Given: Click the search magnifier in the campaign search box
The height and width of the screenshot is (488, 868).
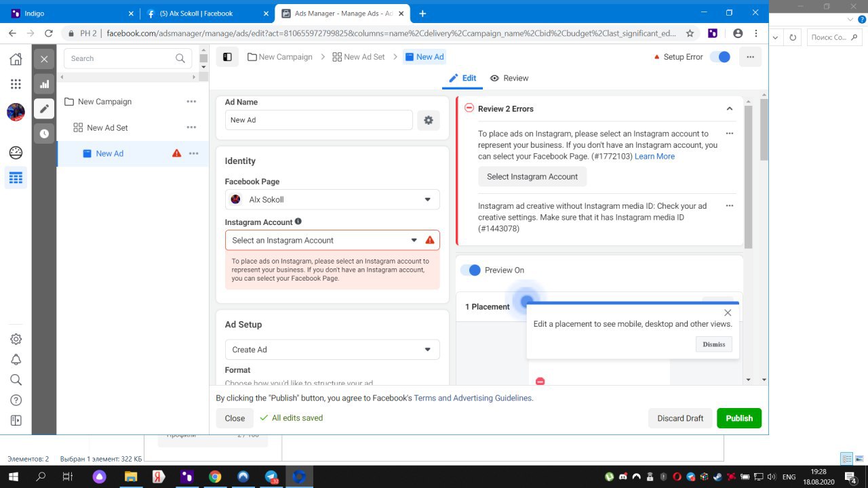Looking at the screenshot, I should [x=180, y=58].
